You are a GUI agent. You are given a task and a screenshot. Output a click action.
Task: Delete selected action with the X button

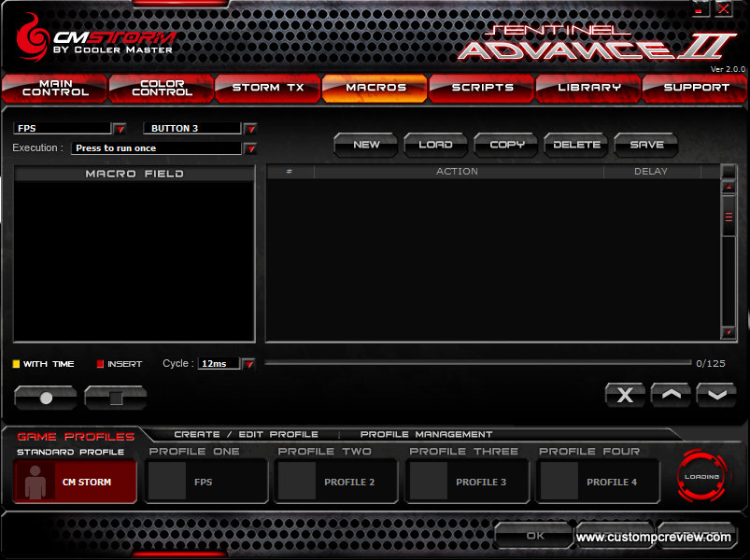point(625,395)
